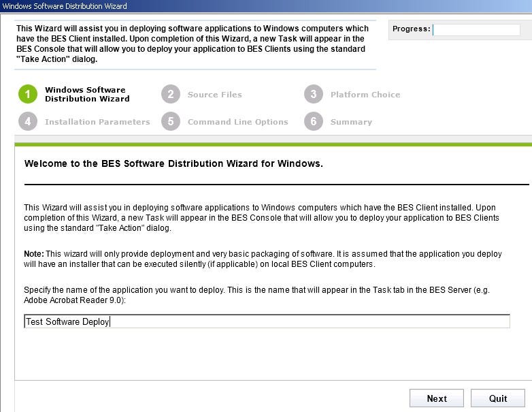Go to the Summary step label
This screenshot has width=532, height=412.
click(351, 122)
